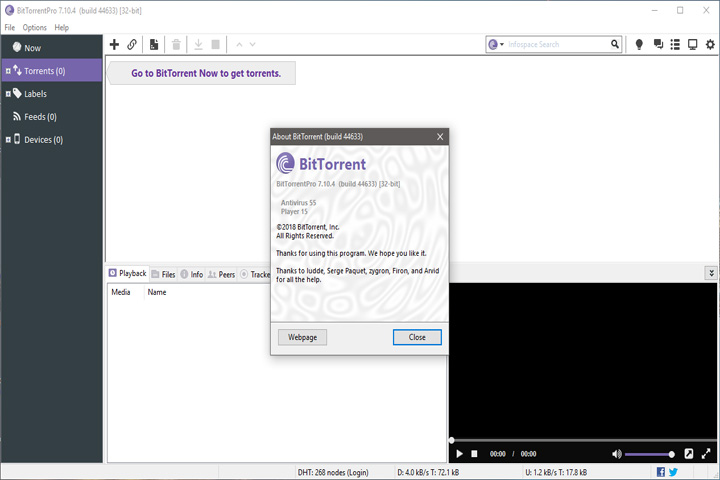This screenshot has height=480, width=720.
Task: Click the Facebook icon in status bar
Action: 661,472
